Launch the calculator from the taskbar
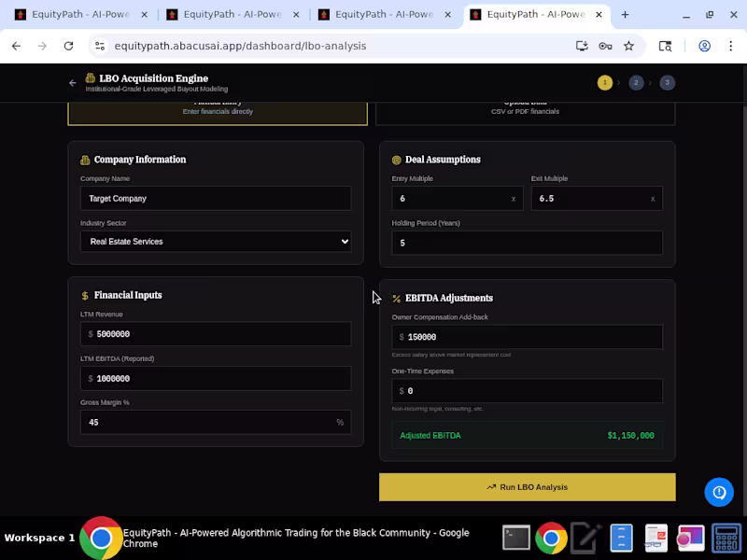747x560 pixels. tap(724, 538)
